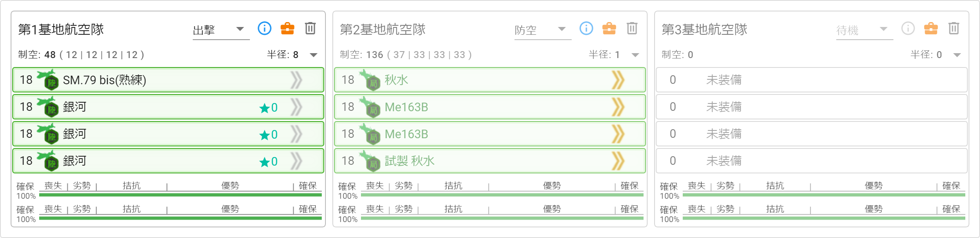
Task: Expand the 半径: 8 dropdown arrow
Action: pos(314,55)
